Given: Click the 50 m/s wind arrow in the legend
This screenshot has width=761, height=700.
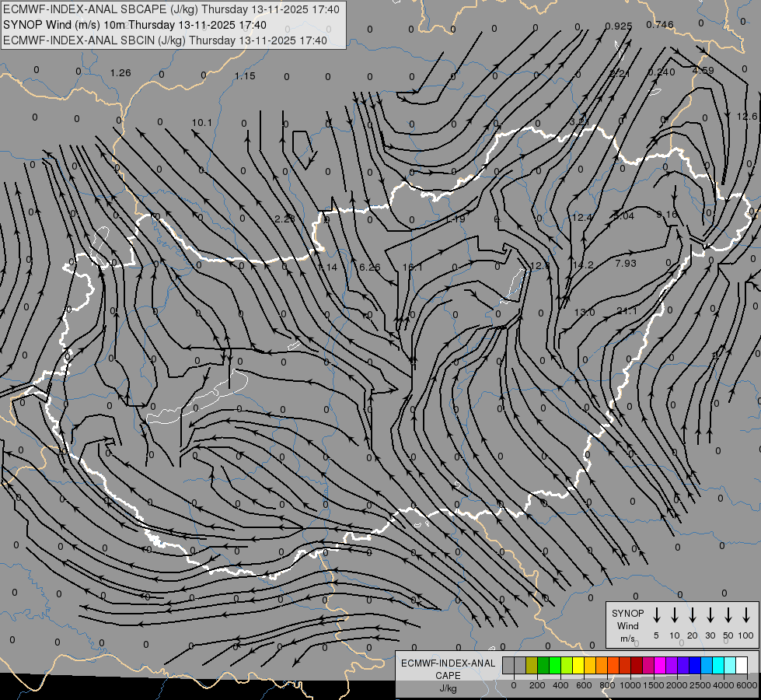Looking at the screenshot, I should click(728, 615).
